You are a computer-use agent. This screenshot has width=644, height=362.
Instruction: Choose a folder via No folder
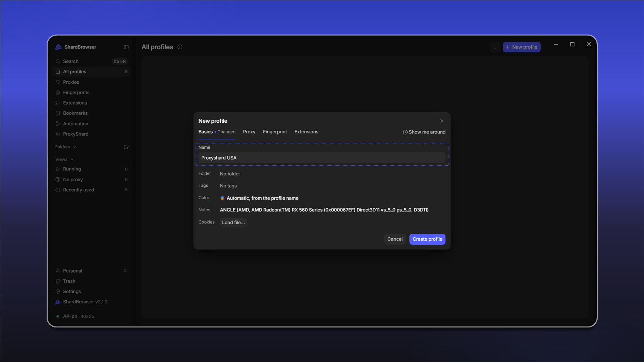click(230, 174)
